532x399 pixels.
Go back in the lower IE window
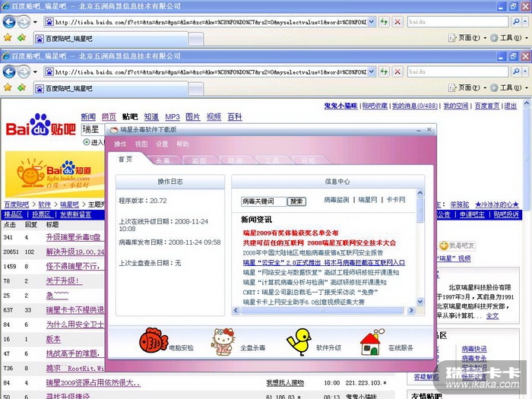(9, 71)
